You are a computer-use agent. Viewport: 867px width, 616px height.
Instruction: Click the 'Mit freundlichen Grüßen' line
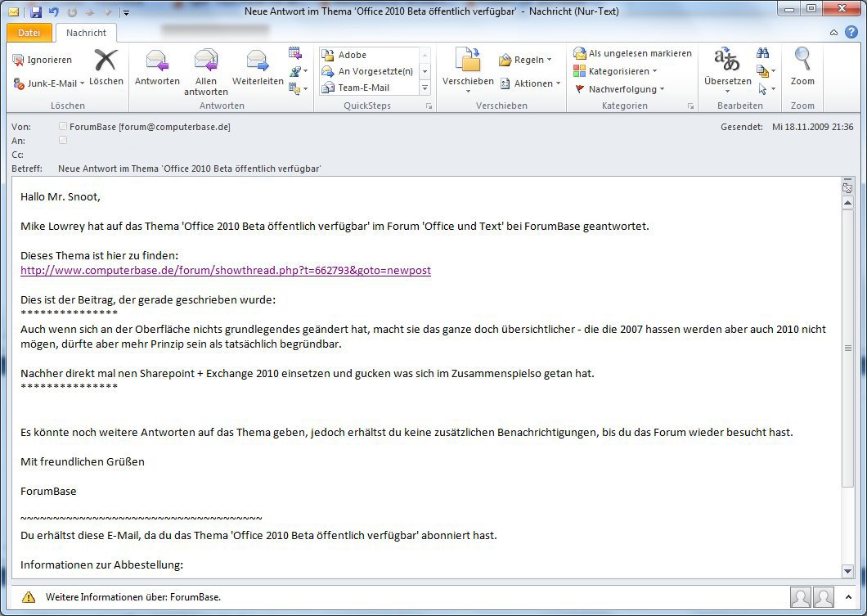pyautogui.click(x=83, y=461)
